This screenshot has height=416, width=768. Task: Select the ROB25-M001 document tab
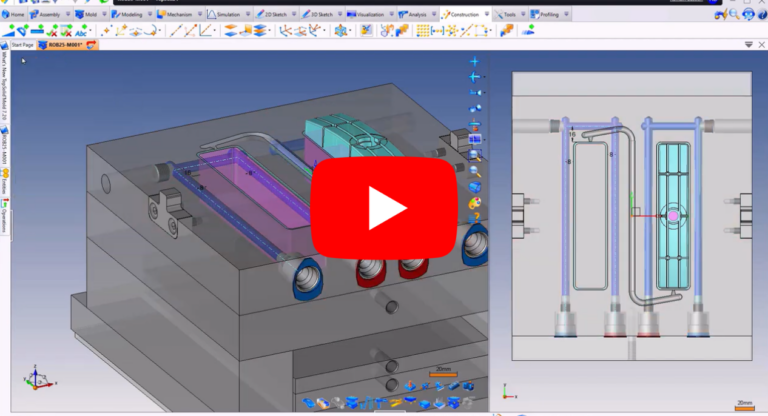[65, 45]
